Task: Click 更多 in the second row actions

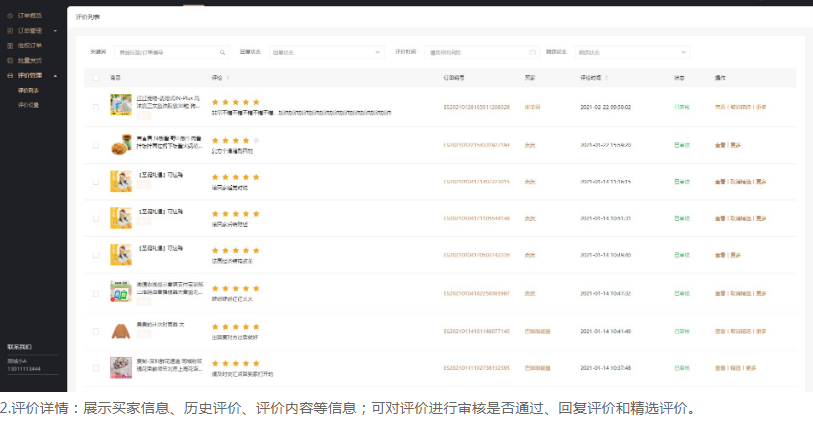Action: point(735,144)
